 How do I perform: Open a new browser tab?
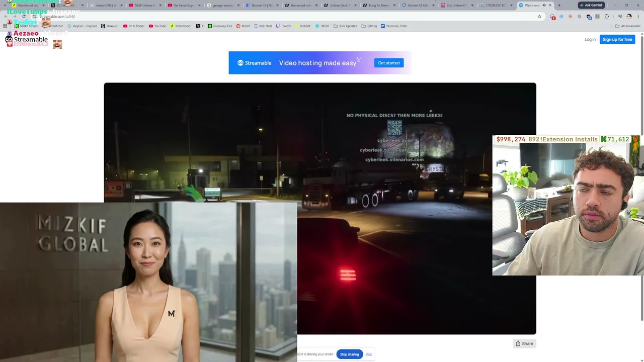point(559,6)
